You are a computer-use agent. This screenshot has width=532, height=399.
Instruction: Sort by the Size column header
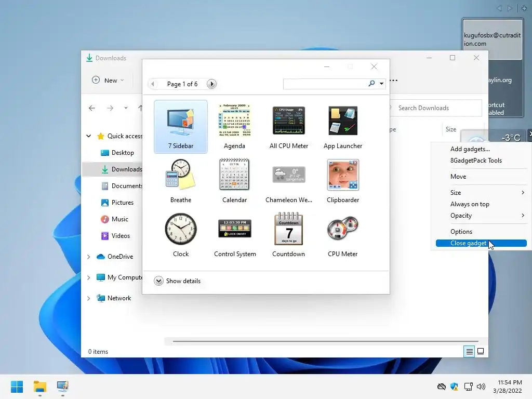pos(450,129)
